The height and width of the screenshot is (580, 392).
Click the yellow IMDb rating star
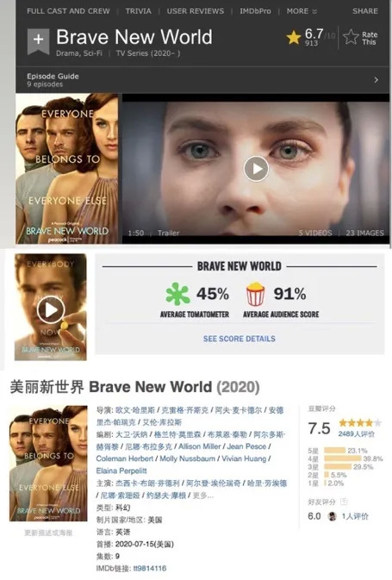[294, 37]
